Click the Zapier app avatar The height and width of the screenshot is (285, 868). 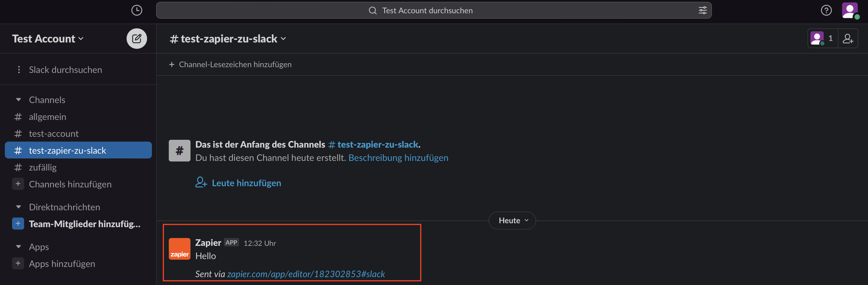coord(179,249)
